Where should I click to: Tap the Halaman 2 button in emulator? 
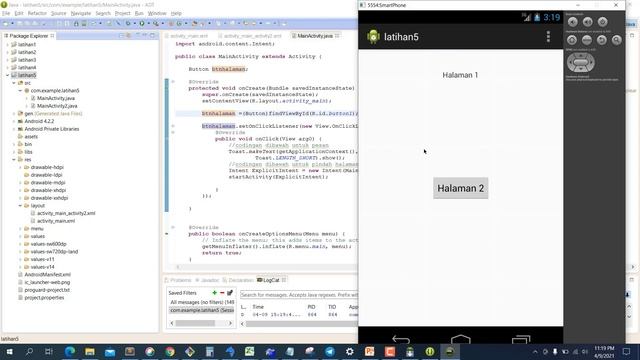point(460,188)
